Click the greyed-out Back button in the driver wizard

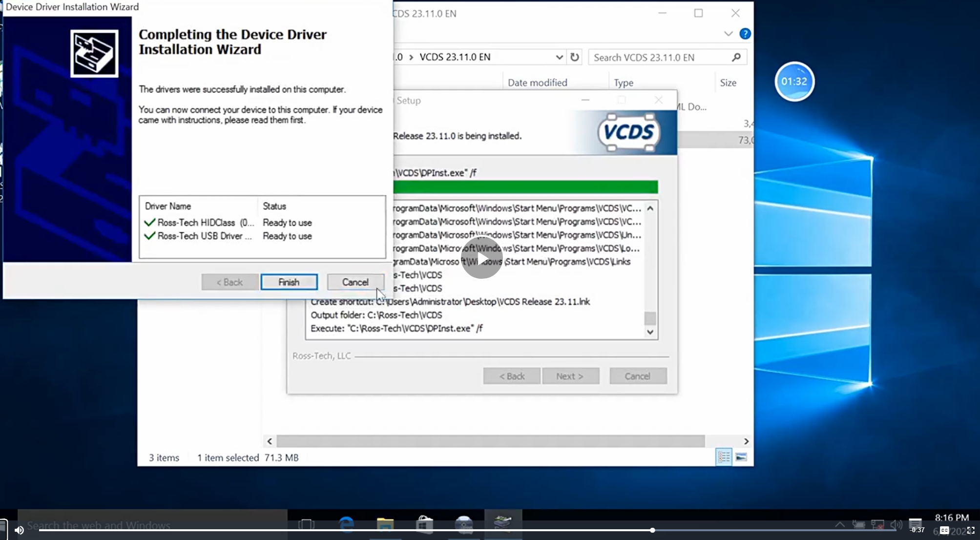[x=229, y=282]
